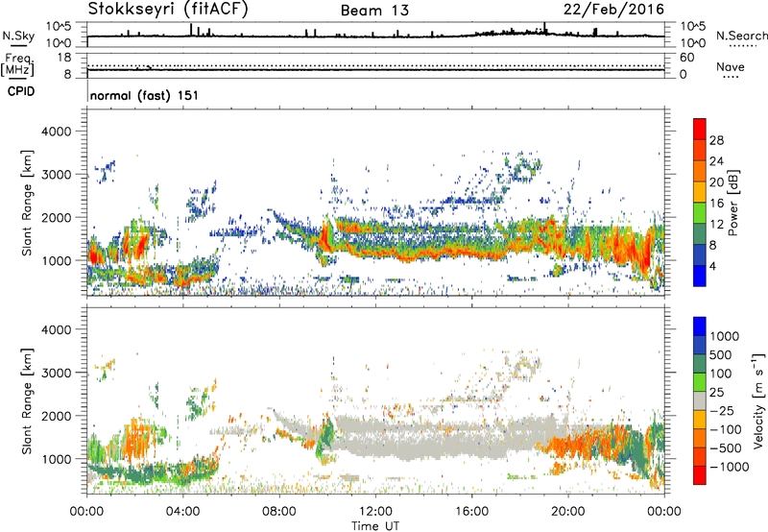This screenshot has height=532, width=768.
Task: Click the '04:00' time axis label
Action: (183, 512)
